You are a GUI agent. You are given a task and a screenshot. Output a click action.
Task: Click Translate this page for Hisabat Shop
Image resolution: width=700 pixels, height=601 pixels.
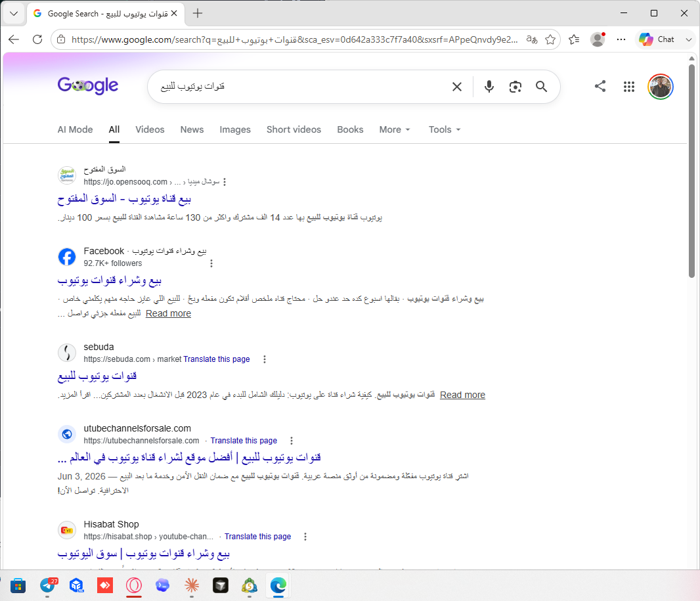(257, 537)
